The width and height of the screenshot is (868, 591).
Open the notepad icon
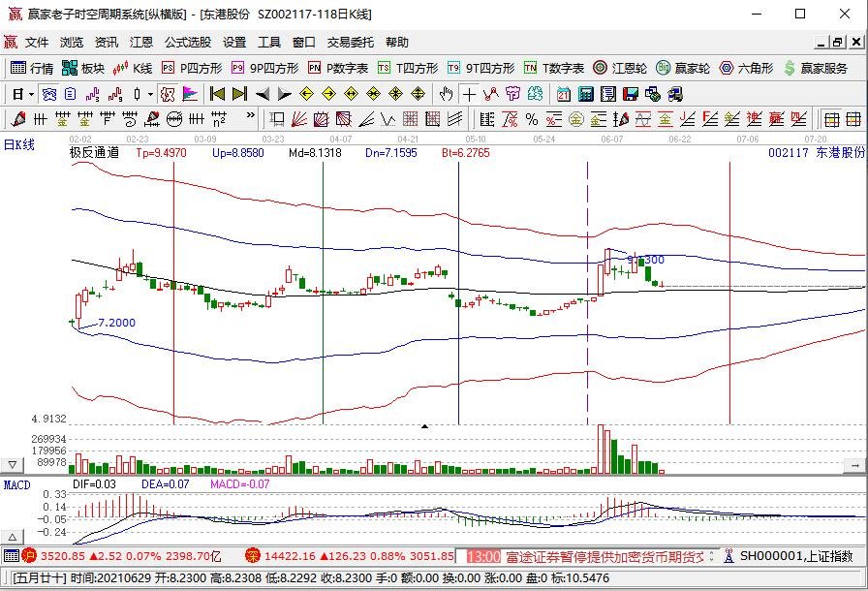[x=607, y=95]
